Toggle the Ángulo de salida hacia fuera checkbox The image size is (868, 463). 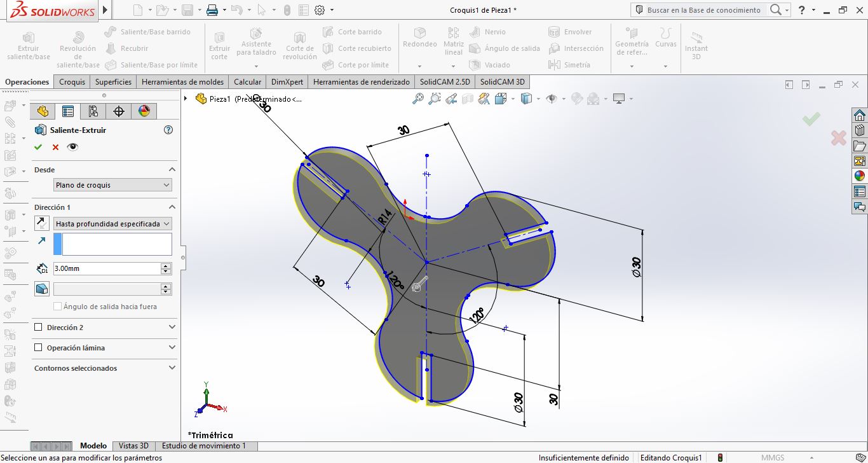click(x=58, y=307)
